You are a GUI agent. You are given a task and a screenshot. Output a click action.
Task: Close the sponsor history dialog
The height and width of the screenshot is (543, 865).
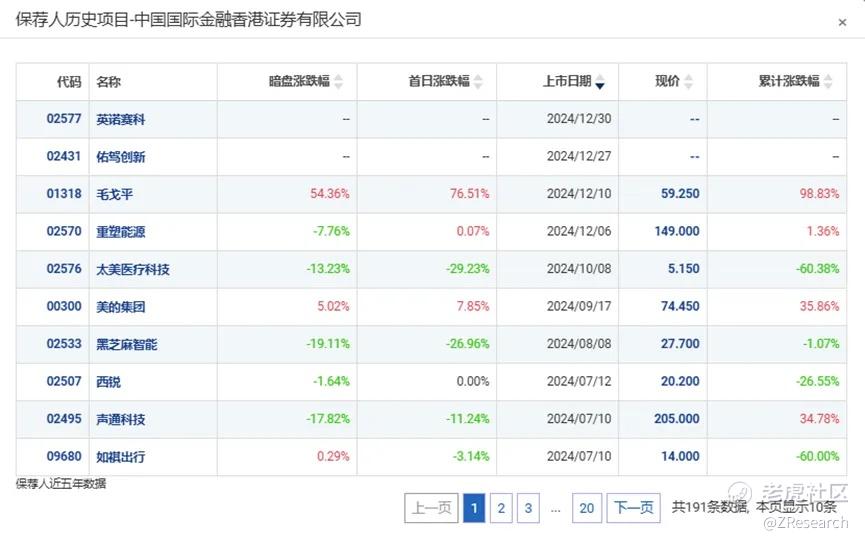[x=842, y=23]
